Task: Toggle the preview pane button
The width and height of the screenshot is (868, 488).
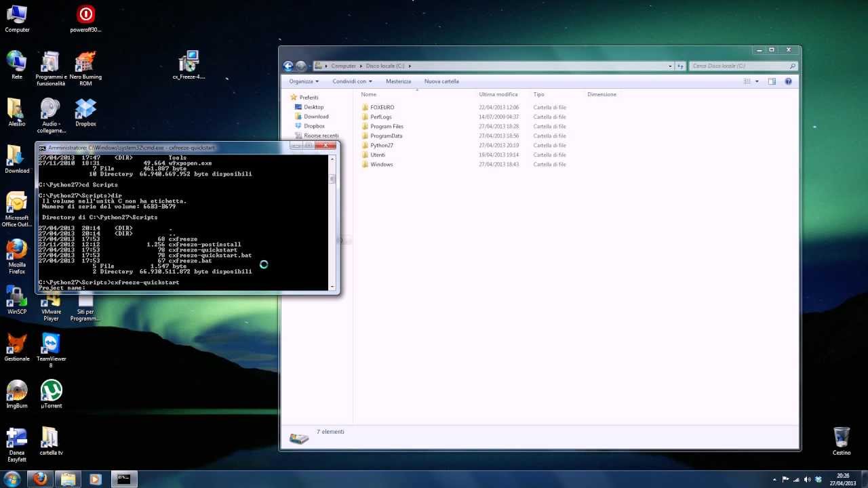Action: [x=772, y=81]
